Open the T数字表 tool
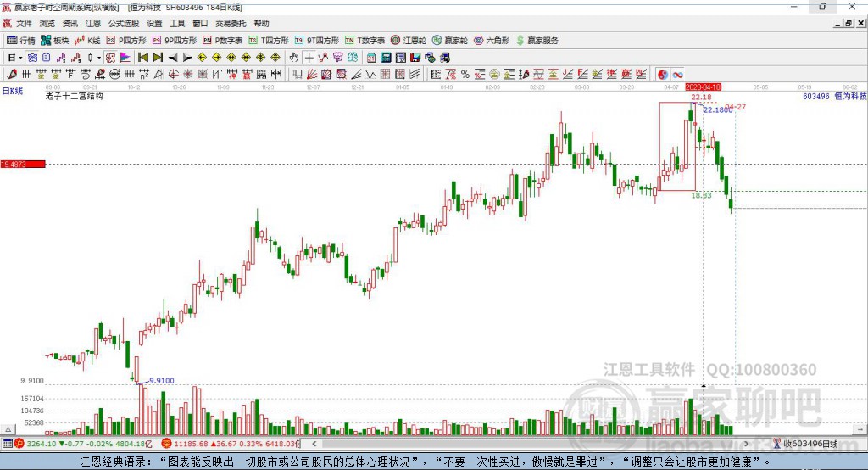Screen dimensions: 868x470 [364, 41]
